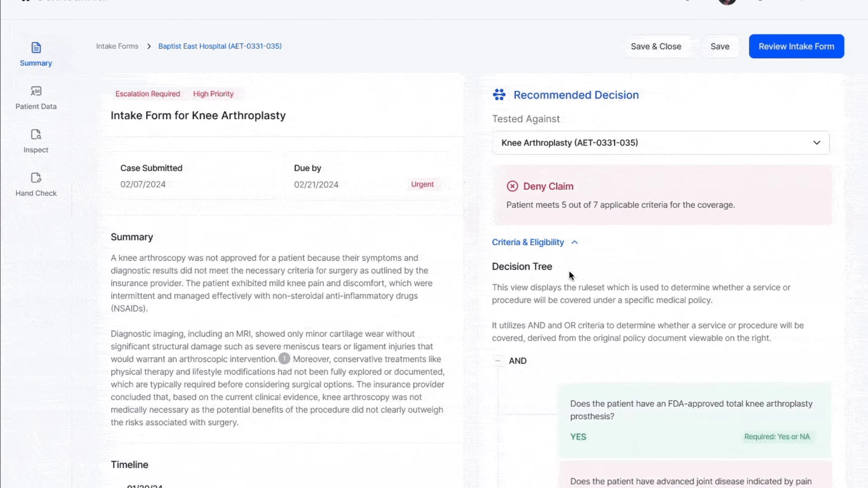Click the Summary section heading text

(x=132, y=237)
